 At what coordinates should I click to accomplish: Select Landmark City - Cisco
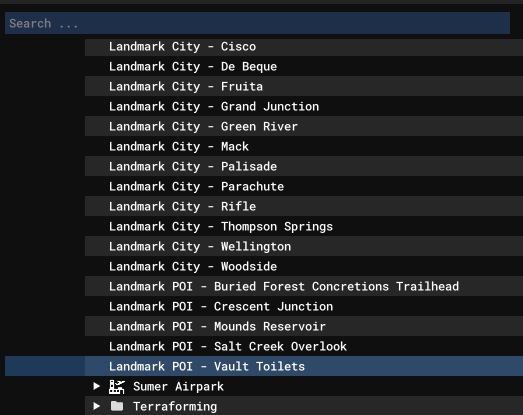tap(304, 46)
